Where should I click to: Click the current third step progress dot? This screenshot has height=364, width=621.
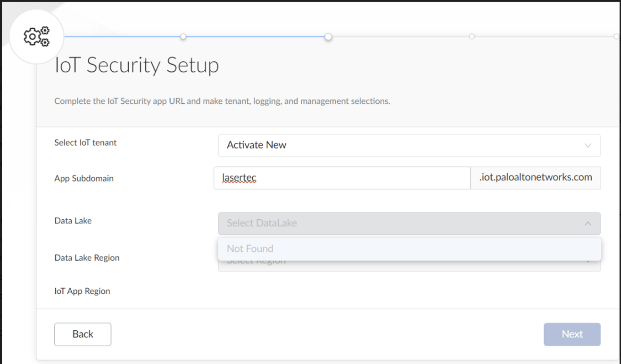click(x=329, y=36)
